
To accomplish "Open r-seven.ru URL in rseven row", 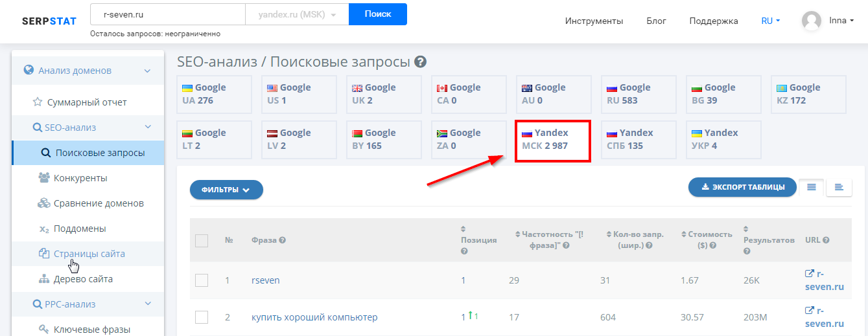I will 825,280.
